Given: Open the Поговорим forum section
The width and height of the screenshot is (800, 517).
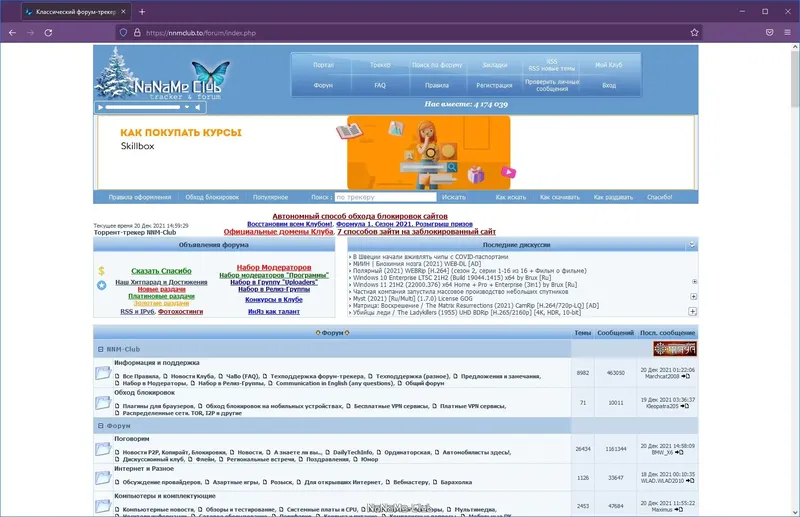Looking at the screenshot, I should 132,439.
